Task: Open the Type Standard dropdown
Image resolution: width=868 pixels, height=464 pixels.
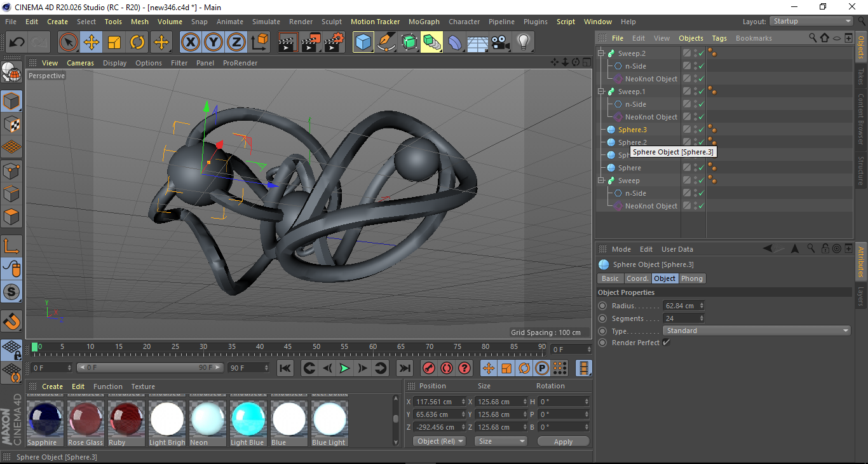Action: 757,331
